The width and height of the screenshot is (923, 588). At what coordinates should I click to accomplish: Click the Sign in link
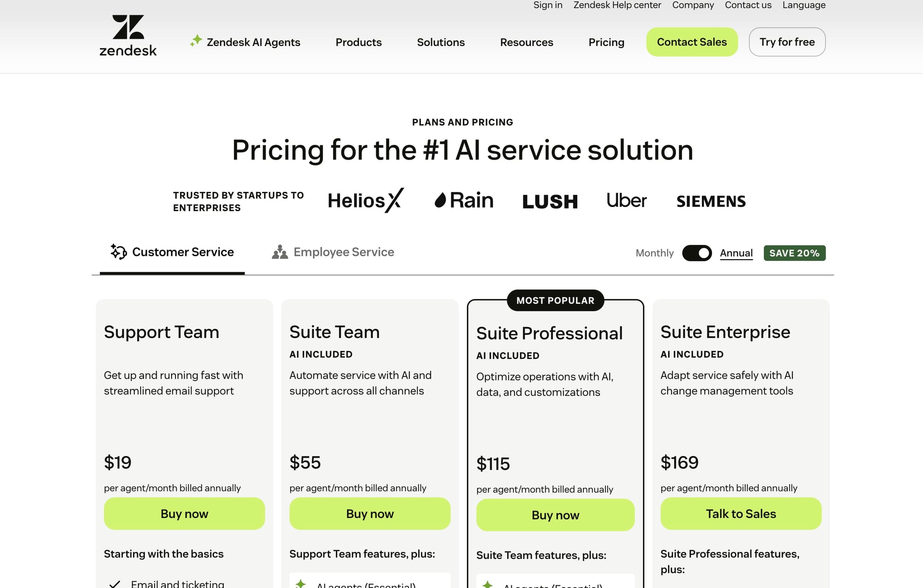(x=547, y=5)
